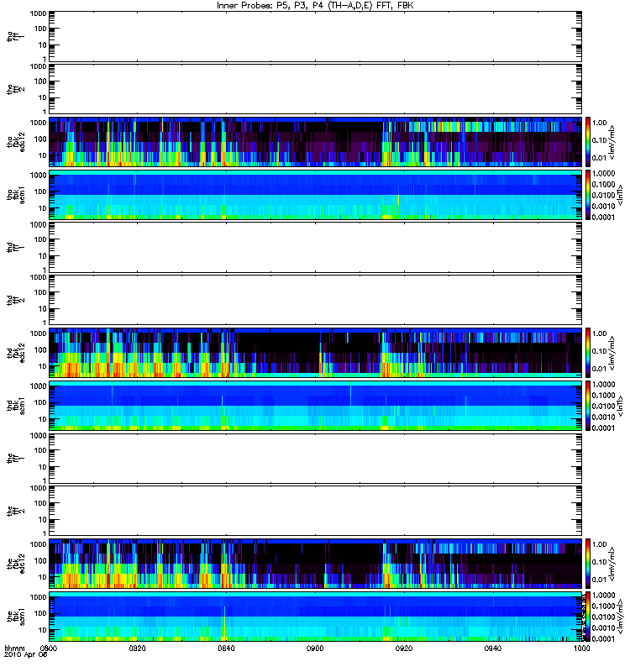Click the the fbk scm1 color bar

[x=588, y=617]
